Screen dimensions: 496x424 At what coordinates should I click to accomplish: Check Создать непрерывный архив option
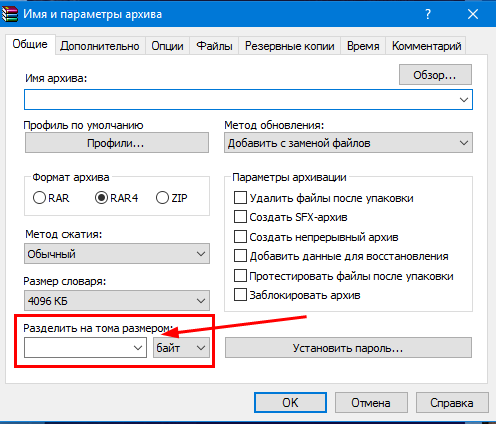[x=240, y=237]
